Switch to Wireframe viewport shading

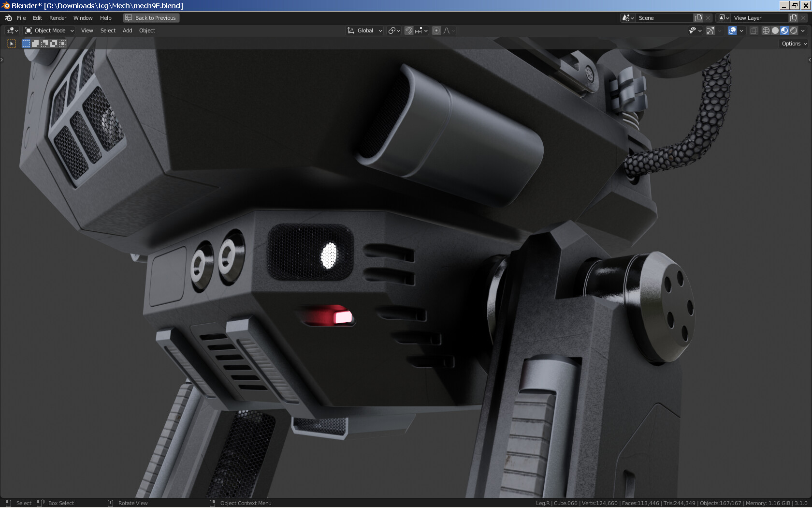(x=766, y=30)
